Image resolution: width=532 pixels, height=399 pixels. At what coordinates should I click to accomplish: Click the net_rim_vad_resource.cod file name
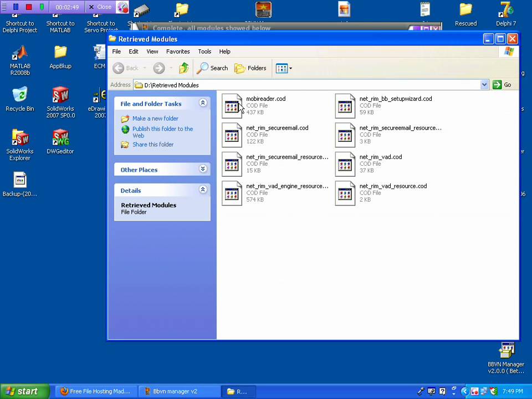[393, 186]
